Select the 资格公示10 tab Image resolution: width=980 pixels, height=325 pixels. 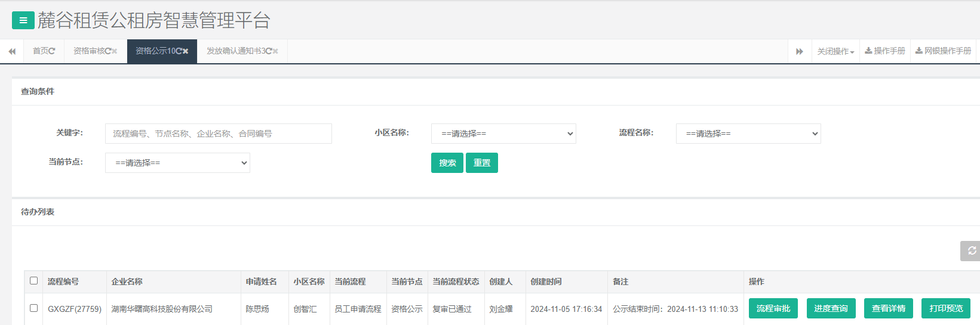(x=155, y=51)
